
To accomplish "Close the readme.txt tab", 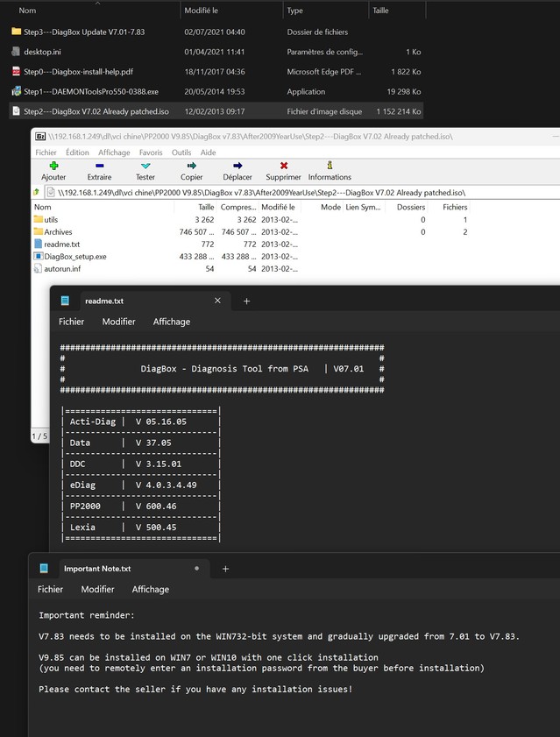I will [218, 301].
